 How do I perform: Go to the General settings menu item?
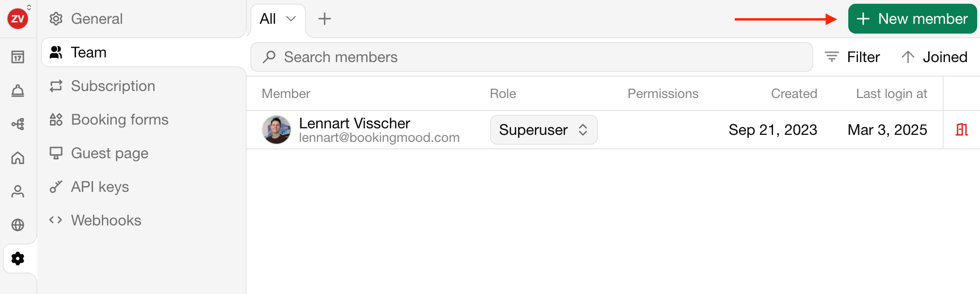(x=97, y=19)
